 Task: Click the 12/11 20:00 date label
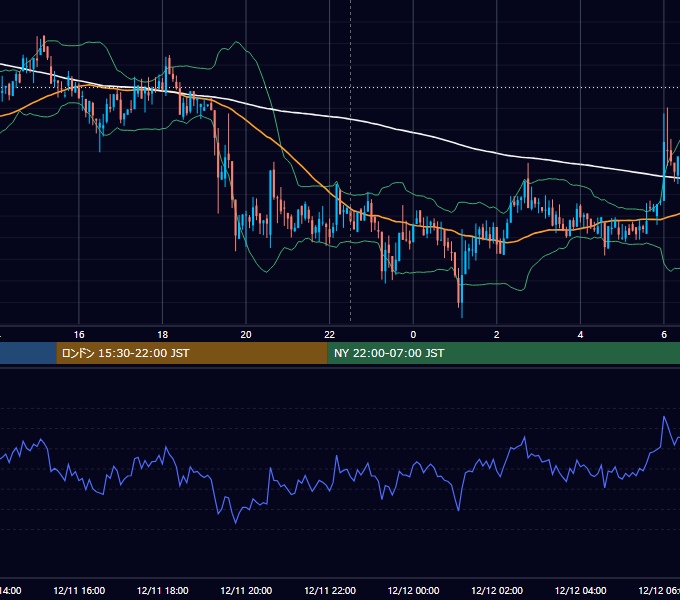(x=246, y=590)
